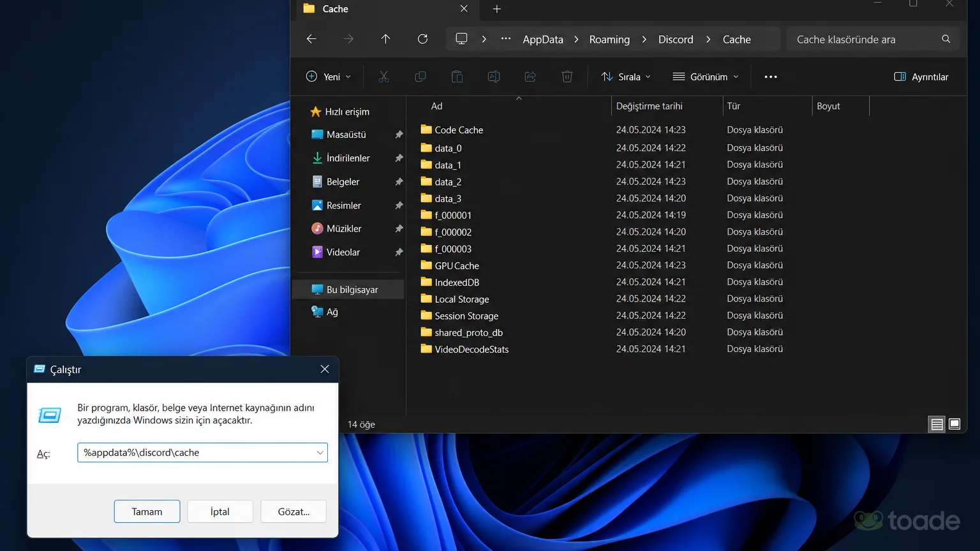Select the Code Cache folder

click(x=459, y=129)
